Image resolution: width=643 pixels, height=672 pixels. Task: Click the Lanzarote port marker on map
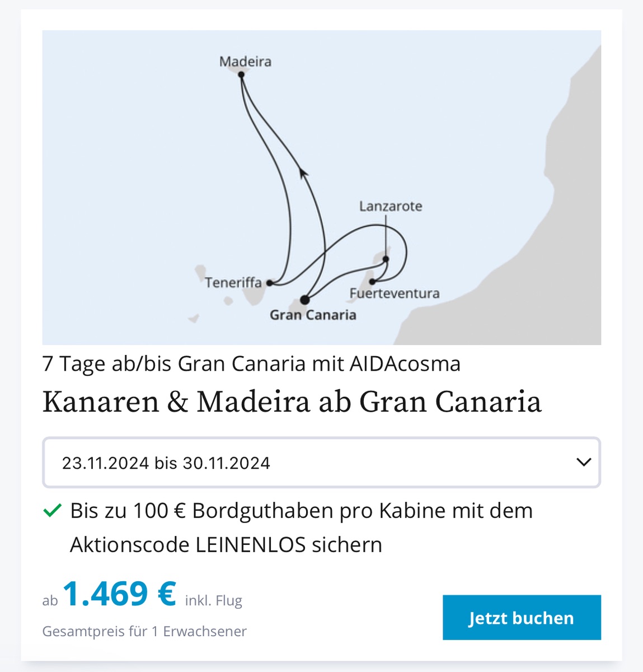tap(386, 259)
